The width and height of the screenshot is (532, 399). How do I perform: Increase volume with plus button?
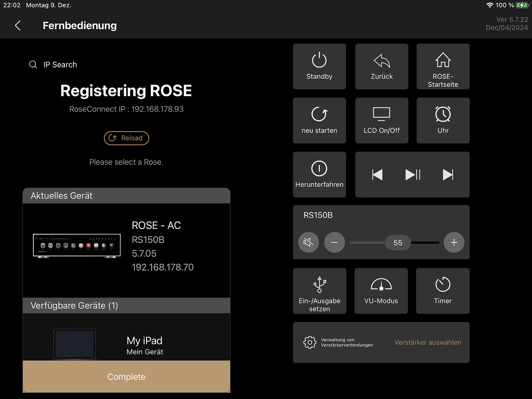(x=454, y=242)
